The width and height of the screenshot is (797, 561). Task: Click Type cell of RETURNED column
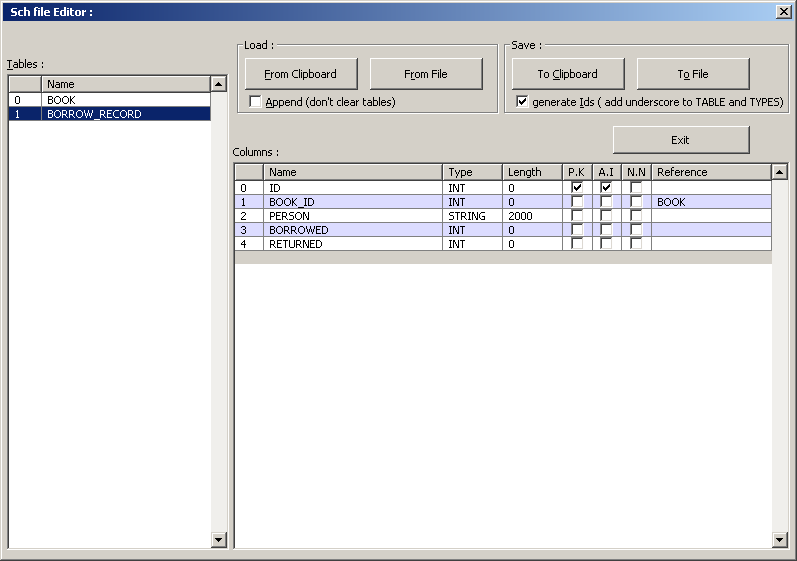(472, 244)
